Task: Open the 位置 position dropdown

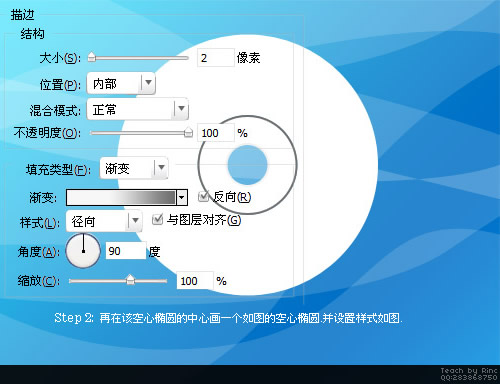Action: coord(121,83)
